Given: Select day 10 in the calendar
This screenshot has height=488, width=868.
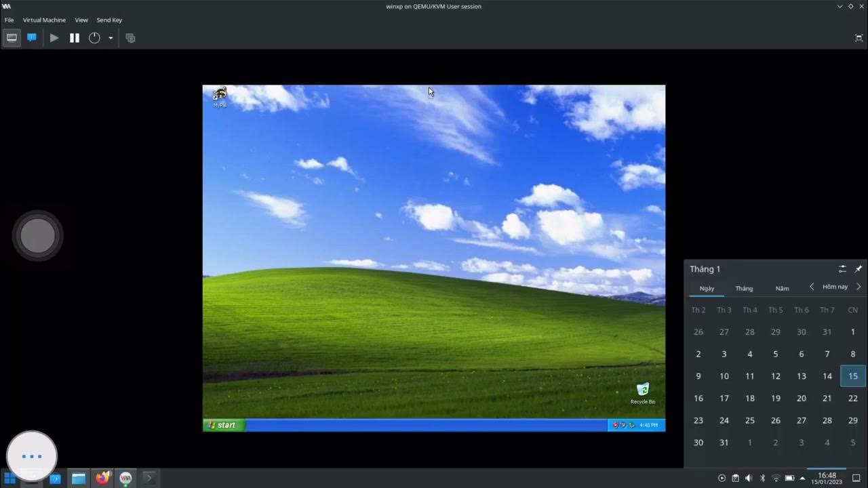Looking at the screenshot, I should [724, 376].
